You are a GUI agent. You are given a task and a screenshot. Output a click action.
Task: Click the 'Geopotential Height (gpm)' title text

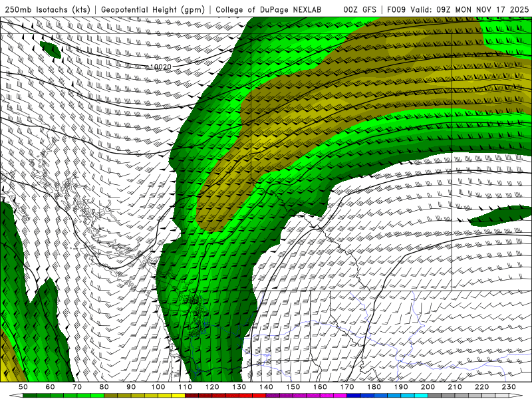[153, 10]
